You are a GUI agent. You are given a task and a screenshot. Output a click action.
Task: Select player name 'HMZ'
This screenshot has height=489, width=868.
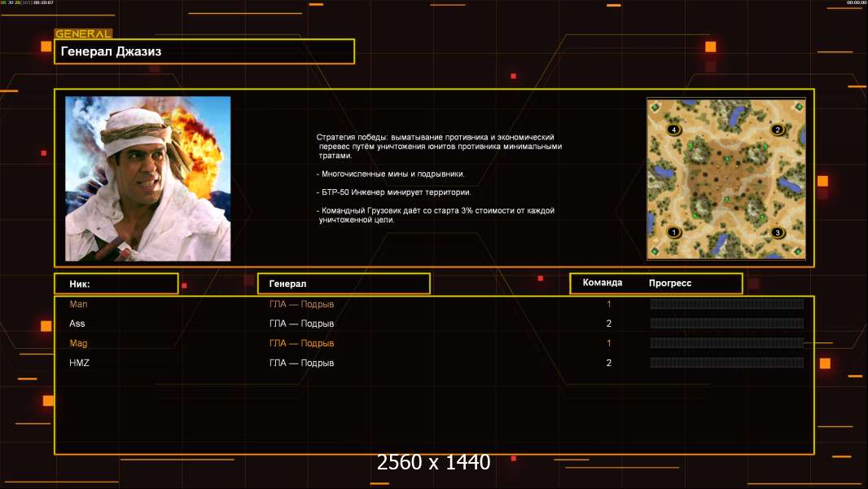[x=79, y=363]
